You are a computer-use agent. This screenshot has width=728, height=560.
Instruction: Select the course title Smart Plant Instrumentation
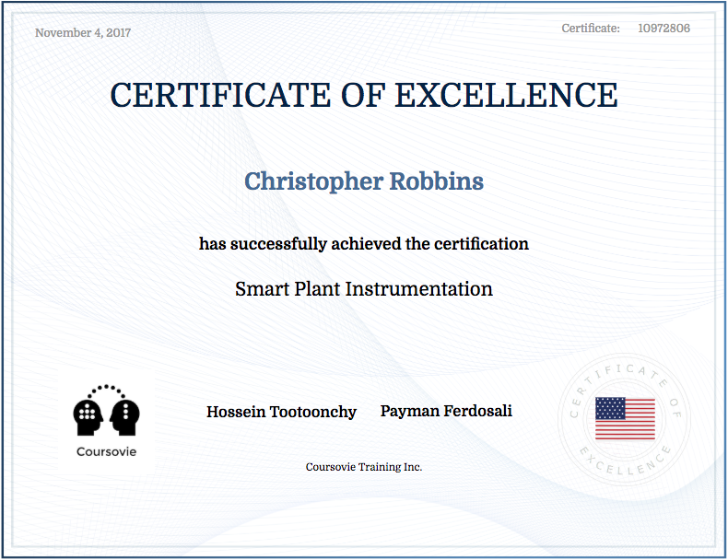click(x=364, y=289)
